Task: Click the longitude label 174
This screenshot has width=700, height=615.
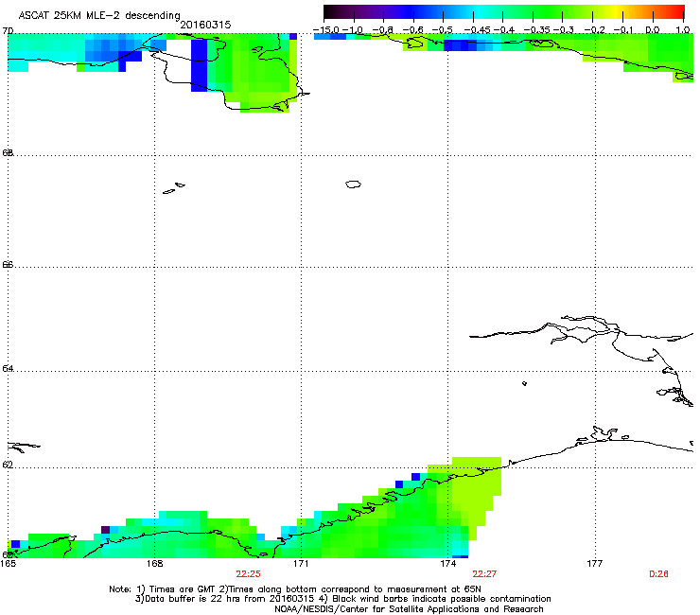Action: (448, 564)
